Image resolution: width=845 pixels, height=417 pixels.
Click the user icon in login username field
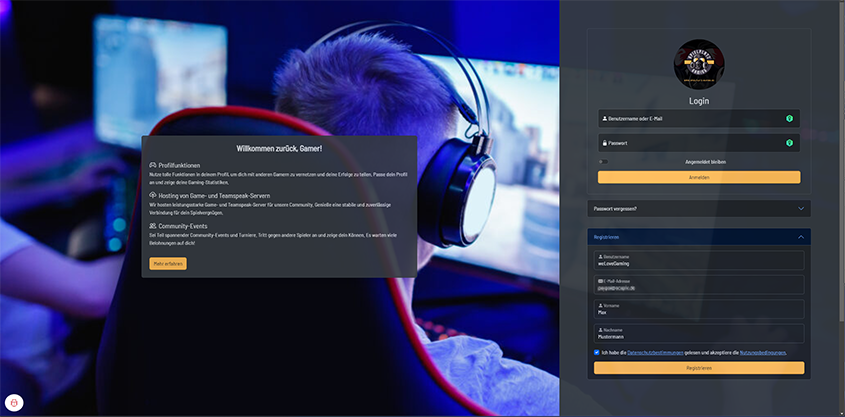point(605,119)
